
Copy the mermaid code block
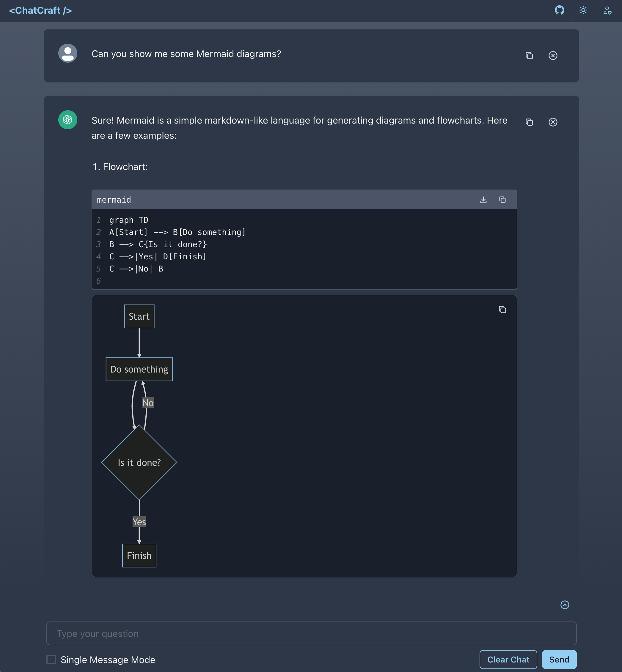pos(502,200)
